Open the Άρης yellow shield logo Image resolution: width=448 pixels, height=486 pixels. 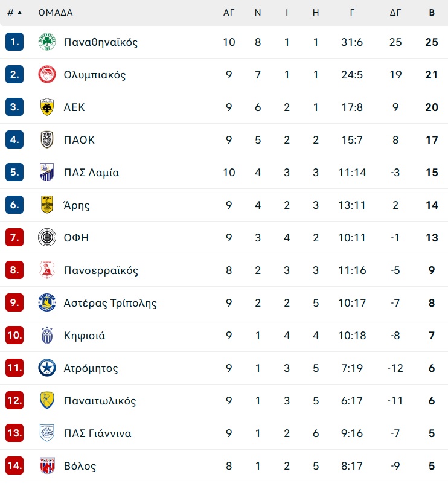pyautogui.click(x=47, y=205)
